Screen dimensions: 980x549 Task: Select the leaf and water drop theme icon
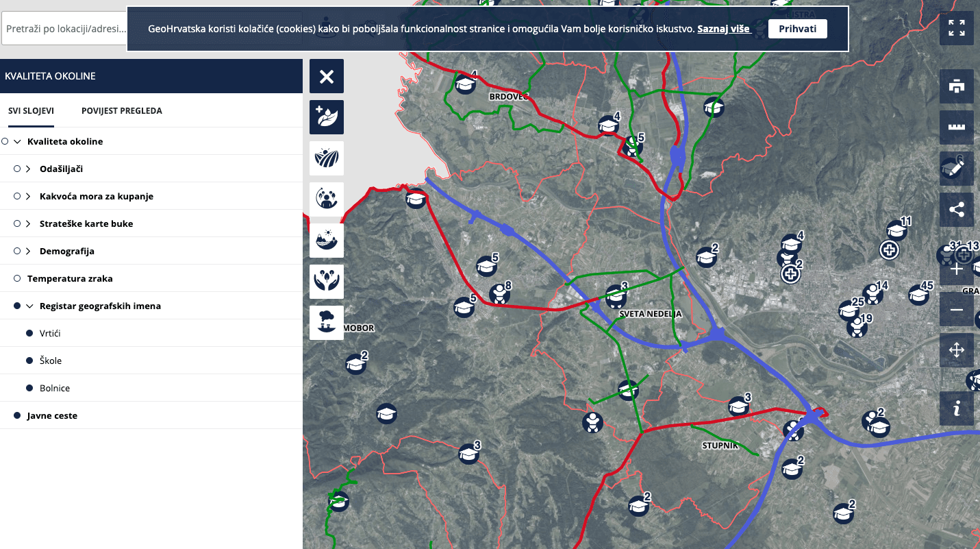(x=327, y=117)
